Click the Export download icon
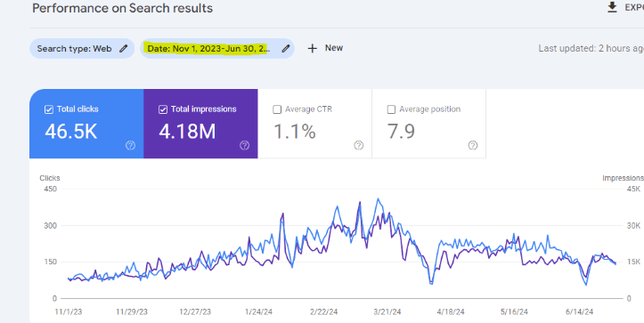Viewport: 644px width, 323px height. coord(612,7)
